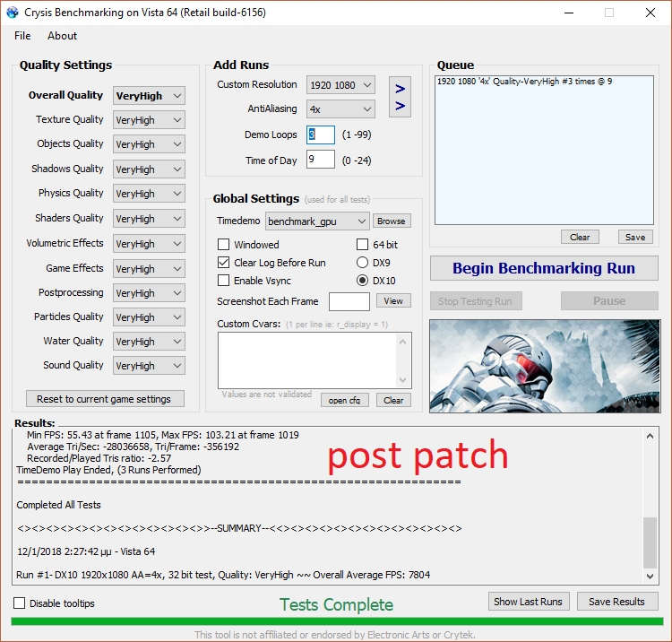
Task: Click the green tests progress bar
Action: (335, 620)
